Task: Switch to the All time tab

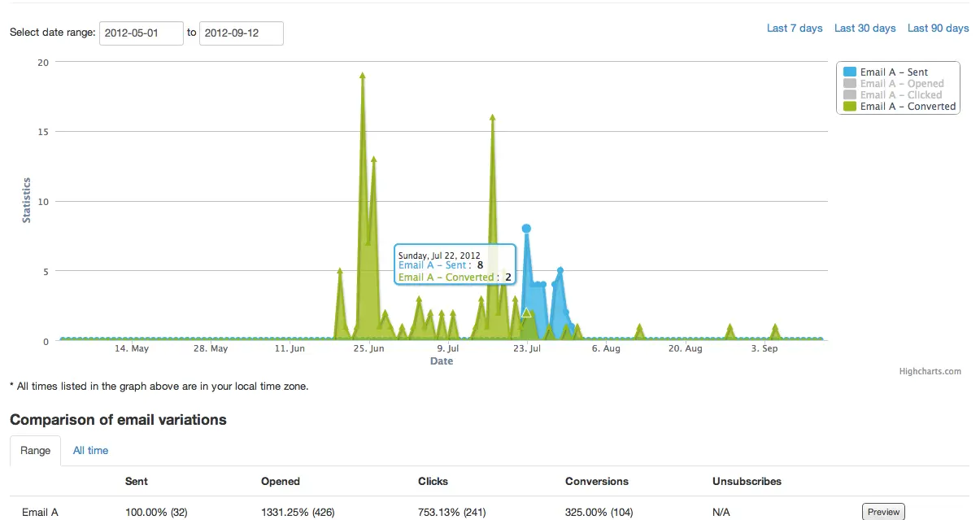Action: point(90,450)
